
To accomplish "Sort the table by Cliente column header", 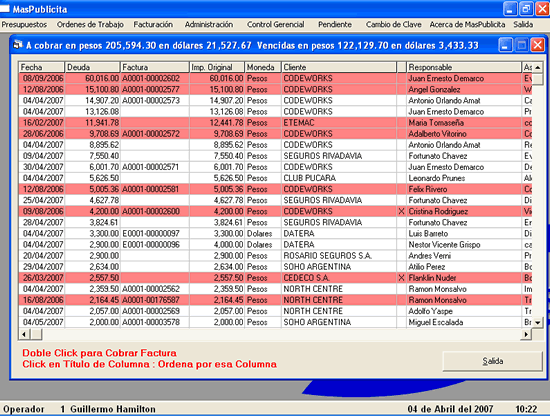I will point(339,67).
